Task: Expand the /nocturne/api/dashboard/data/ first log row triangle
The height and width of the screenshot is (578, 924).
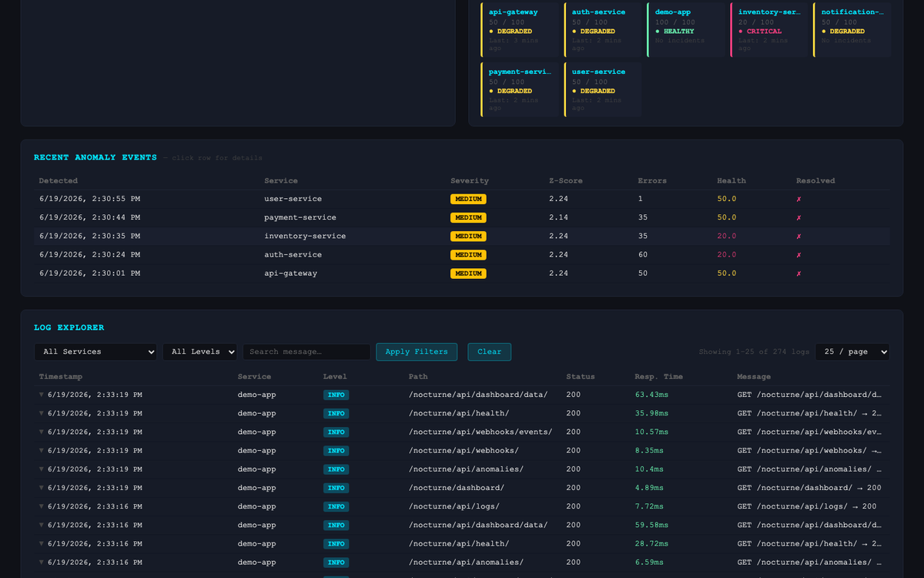Action: click(42, 395)
